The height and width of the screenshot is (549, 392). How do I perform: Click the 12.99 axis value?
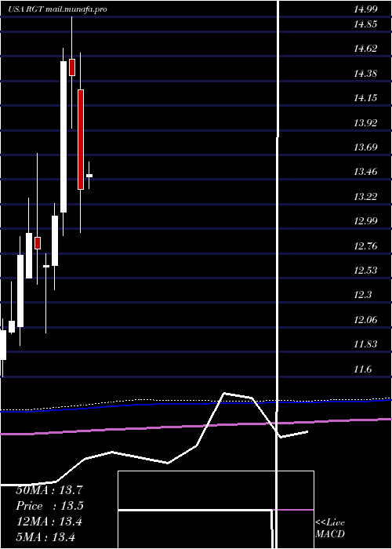[365, 221]
